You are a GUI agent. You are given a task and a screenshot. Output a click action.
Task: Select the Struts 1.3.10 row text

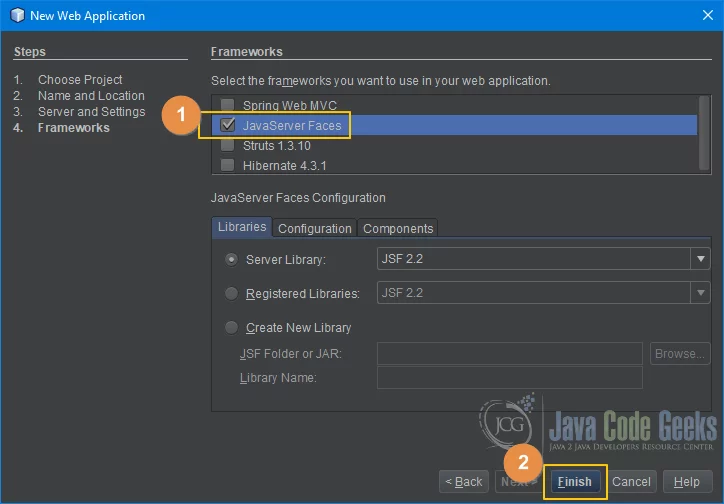coord(277,146)
